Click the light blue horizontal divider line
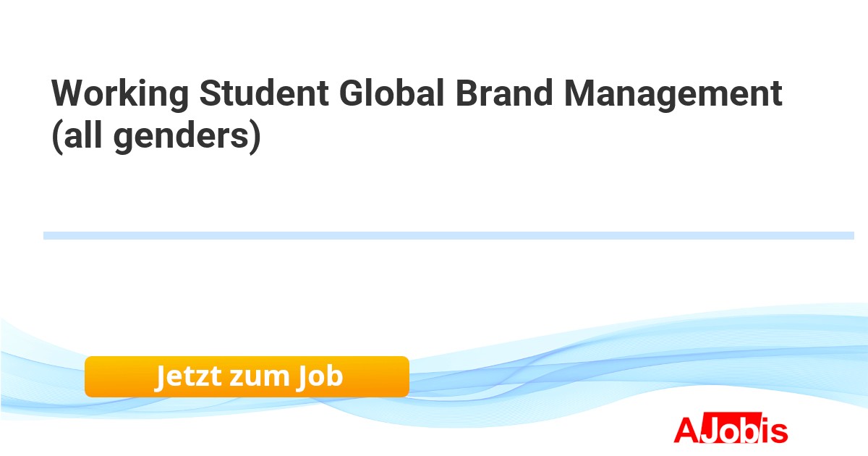 pyautogui.click(x=448, y=235)
